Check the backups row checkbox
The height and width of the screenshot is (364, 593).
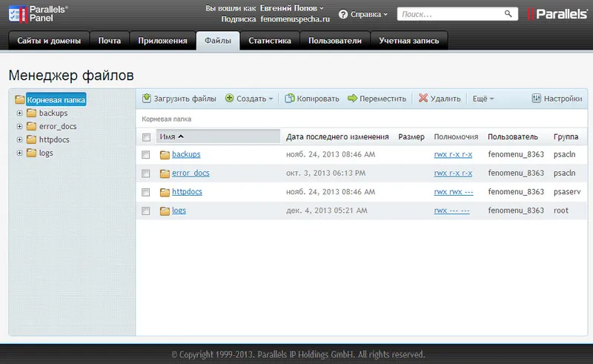145,155
